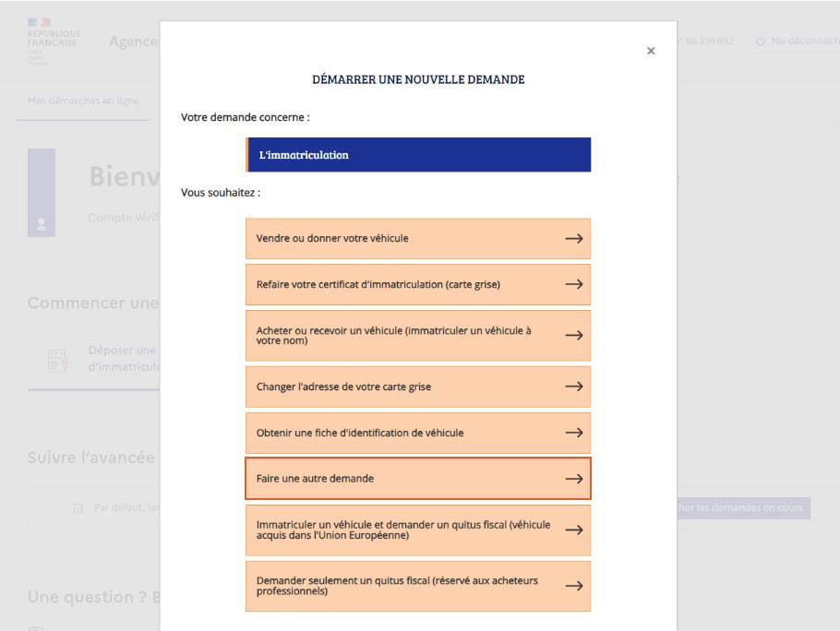The height and width of the screenshot is (631, 840).
Task: Click arrow for Demander seulement un quitus fiscal
Action: 574,586
